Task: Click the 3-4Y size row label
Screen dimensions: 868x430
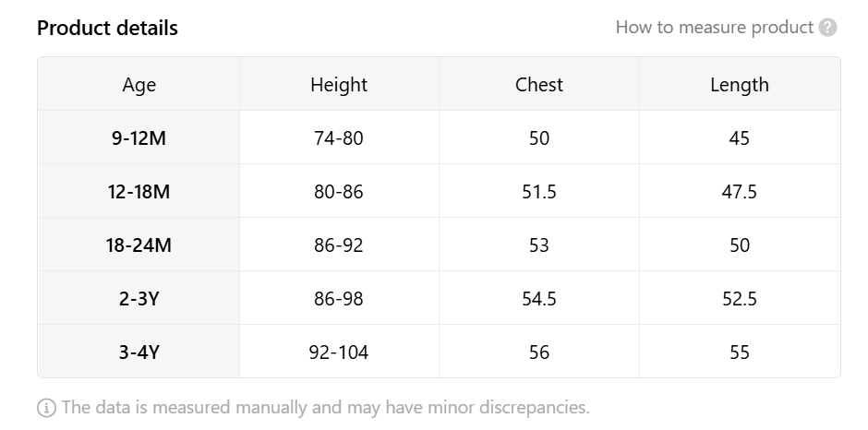Action: [x=139, y=352]
